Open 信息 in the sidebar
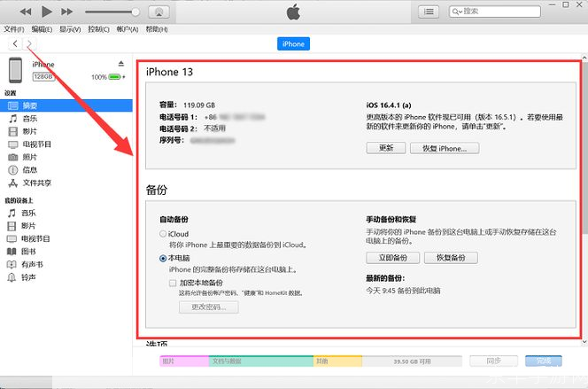Screen dimensions: 588x389 click(29, 170)
